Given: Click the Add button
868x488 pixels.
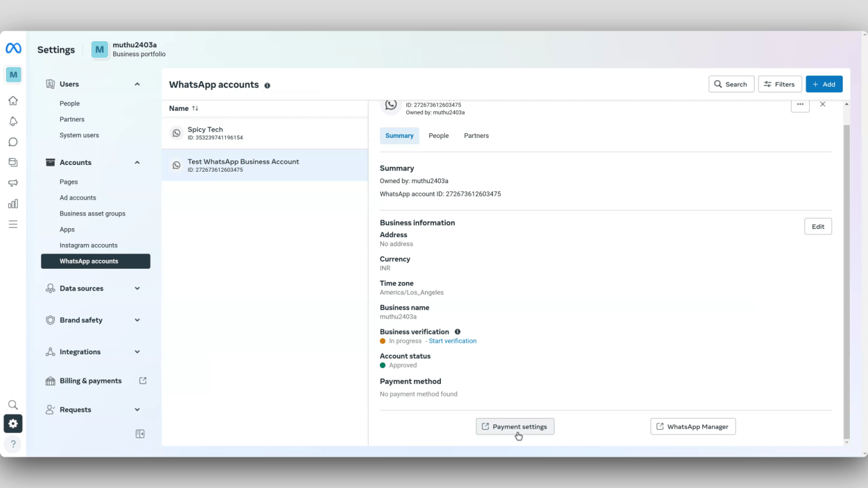Looking at the screenshot, I should [824, 84].
